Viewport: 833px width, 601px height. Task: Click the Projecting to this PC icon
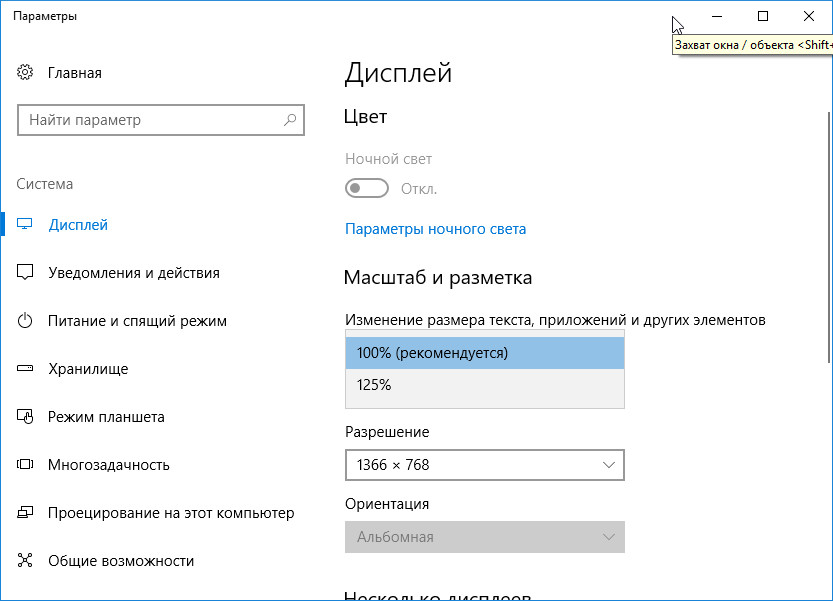(x=25, y=512)
